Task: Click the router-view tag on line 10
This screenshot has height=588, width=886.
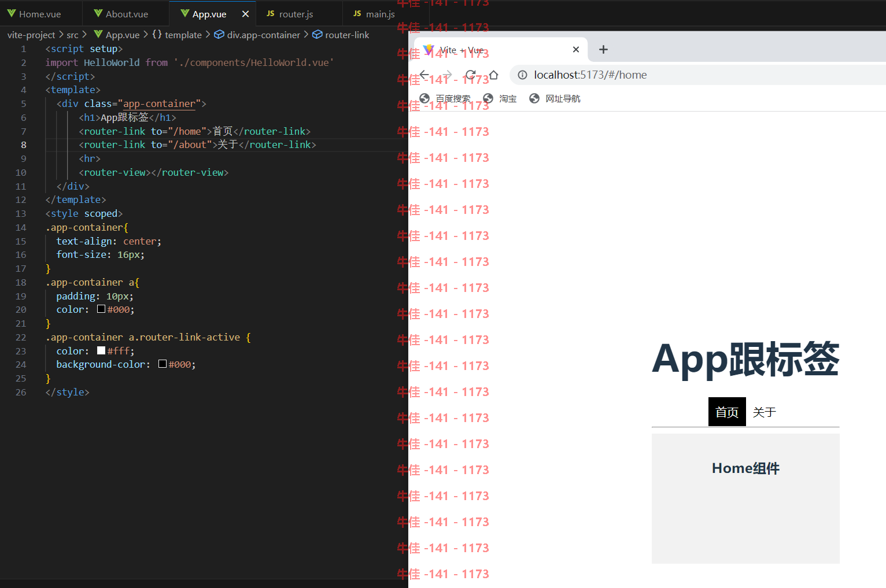Action: [154, 172]
